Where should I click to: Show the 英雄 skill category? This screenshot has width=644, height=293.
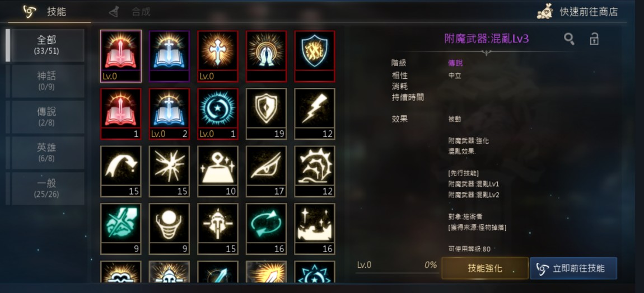tap(47, 153)
